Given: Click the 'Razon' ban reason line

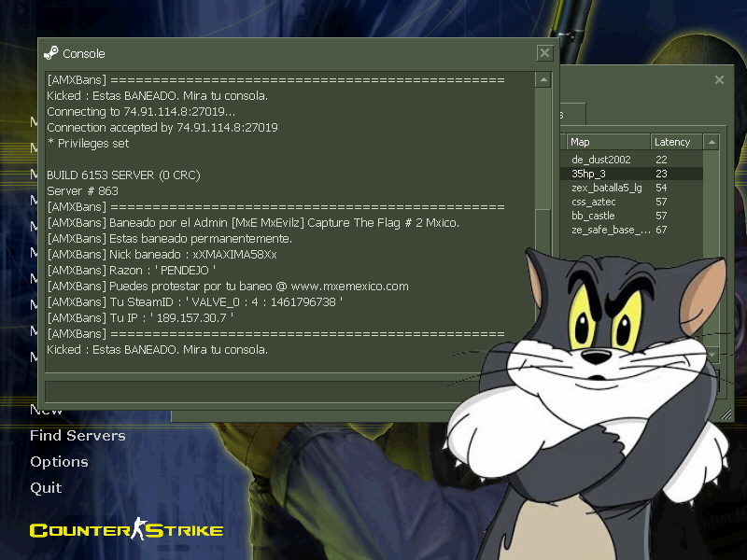Looking at the screenshot, I should [x=132, y=271].
